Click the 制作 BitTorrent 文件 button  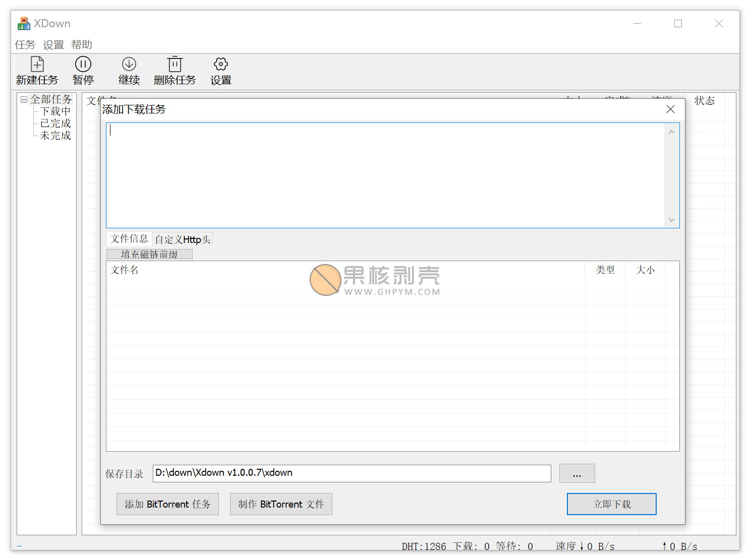point(281,504)
